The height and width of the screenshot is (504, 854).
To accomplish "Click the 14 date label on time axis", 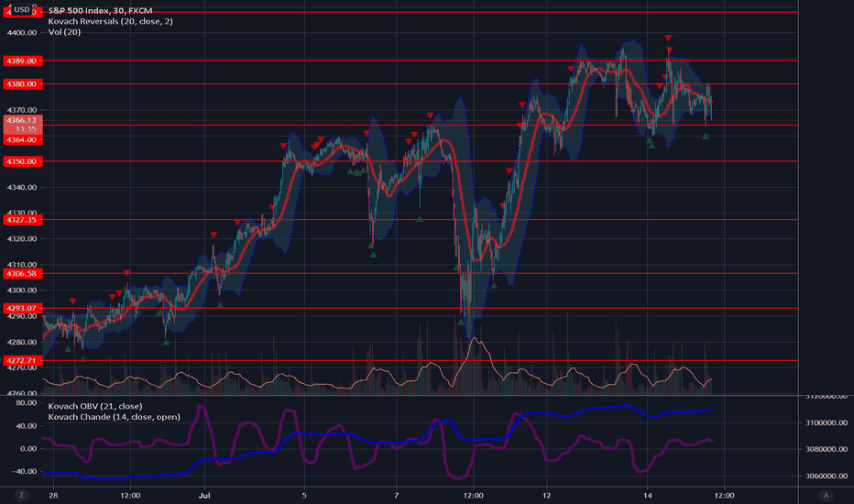I will (x=647, y=496).
